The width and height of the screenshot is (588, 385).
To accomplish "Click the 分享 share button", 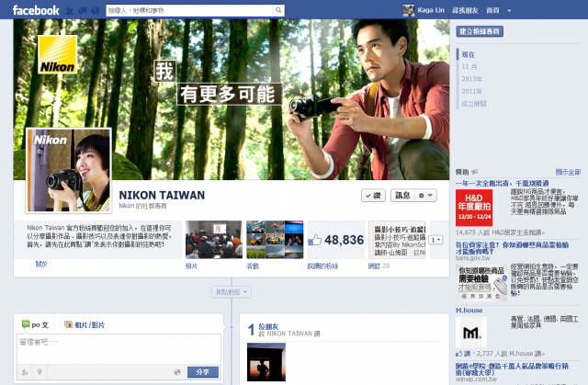I will [203, 372].
